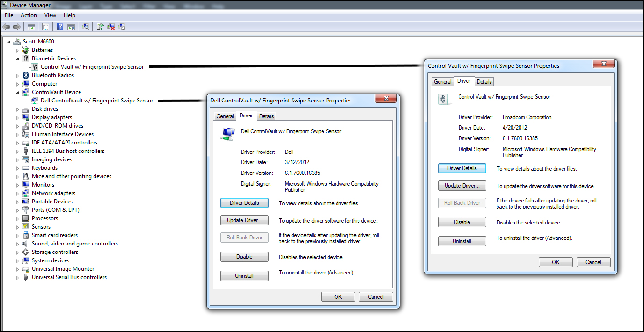Select the Imaging devices icon
The image size is (644, 332).
click(x=26, y=159)
